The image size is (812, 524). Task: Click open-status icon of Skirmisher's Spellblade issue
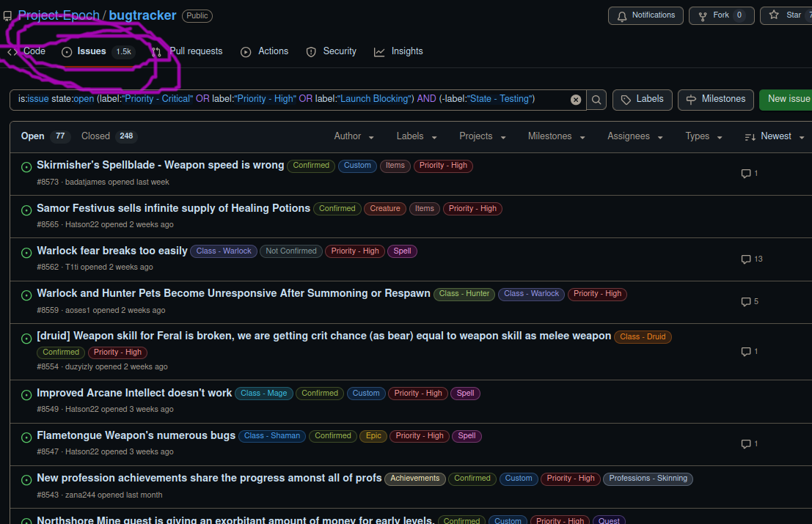coord(26,167)
